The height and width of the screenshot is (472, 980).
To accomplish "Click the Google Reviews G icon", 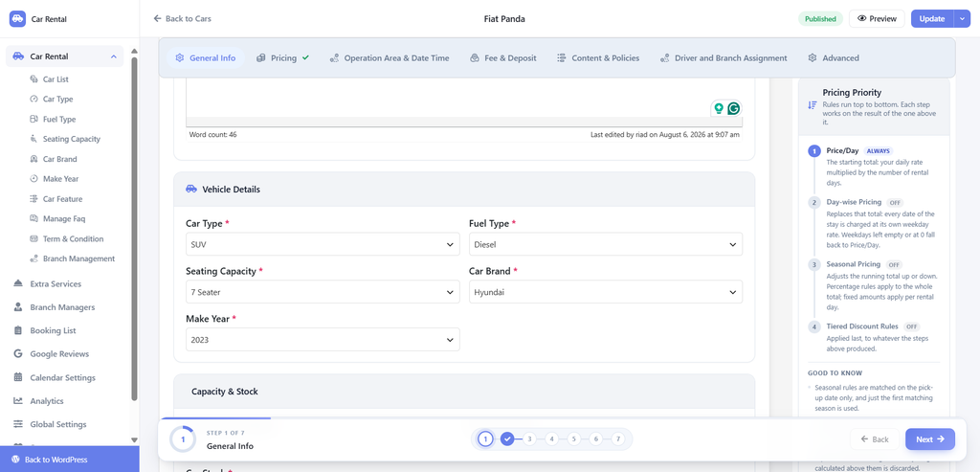I will 18,354.
